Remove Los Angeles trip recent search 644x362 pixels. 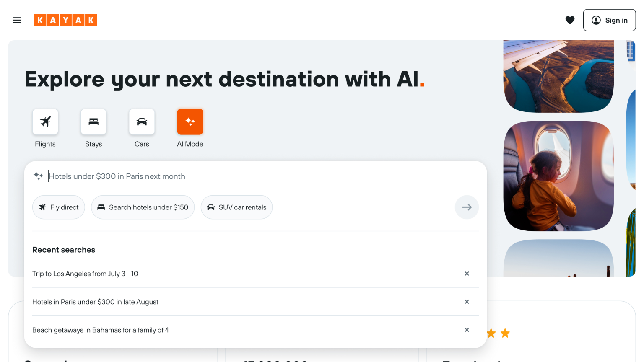coord(467,274)
